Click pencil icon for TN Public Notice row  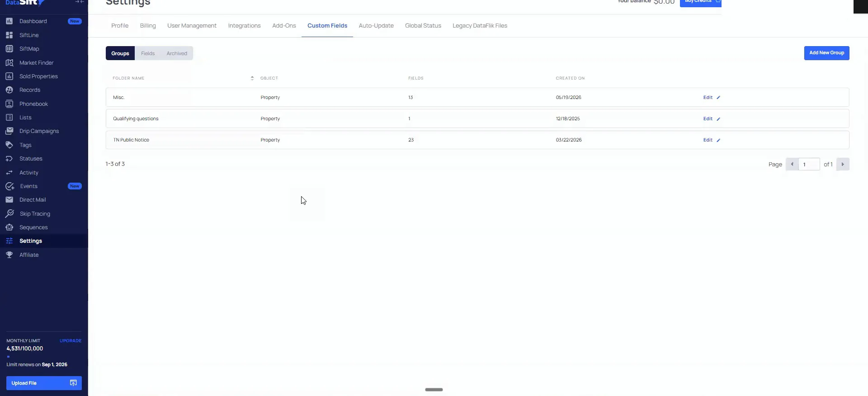tap(718, 140)
